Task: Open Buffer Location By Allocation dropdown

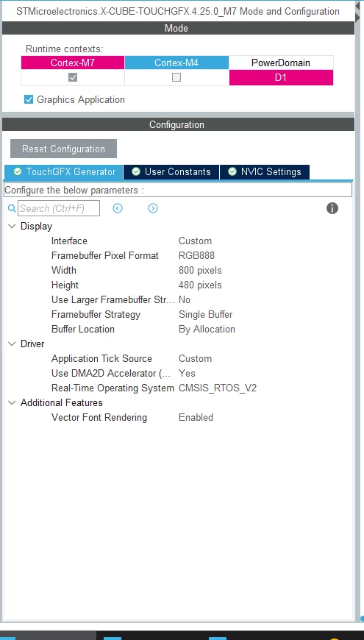Action: pyautogui.click(x=207, y=329)
